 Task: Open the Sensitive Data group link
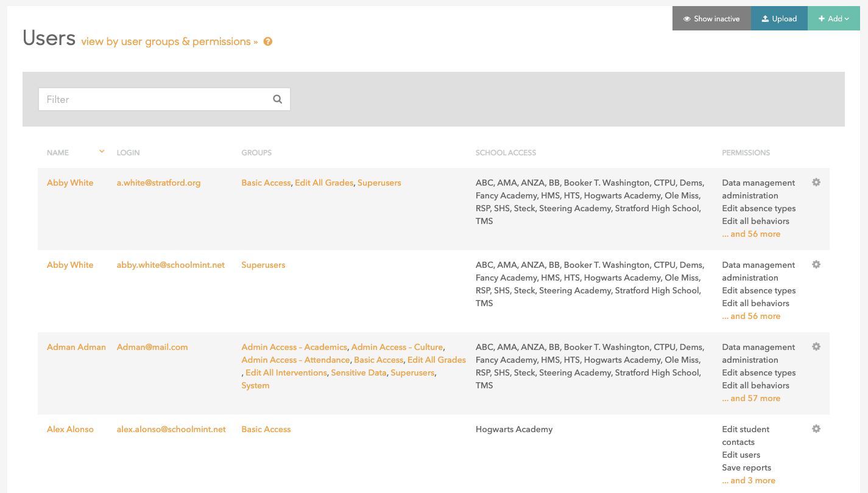coord(358,372)
